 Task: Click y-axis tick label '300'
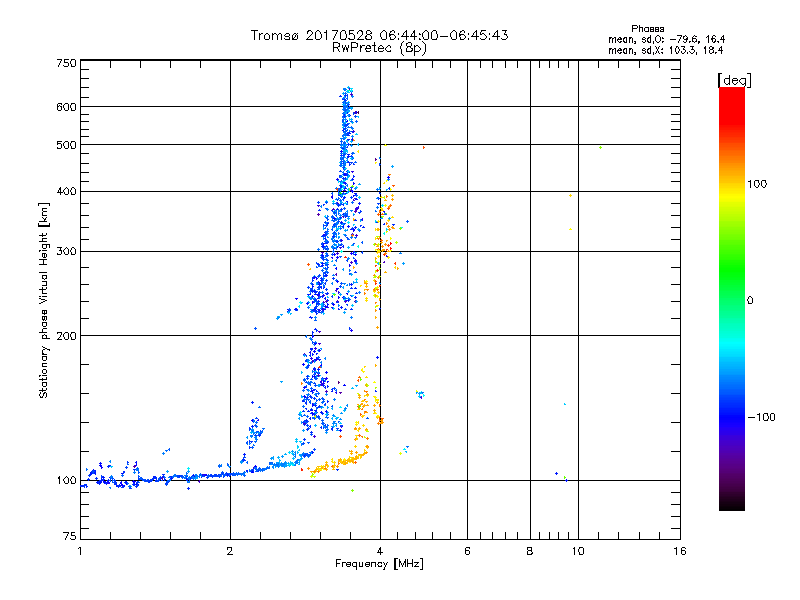tap(67, 251)
